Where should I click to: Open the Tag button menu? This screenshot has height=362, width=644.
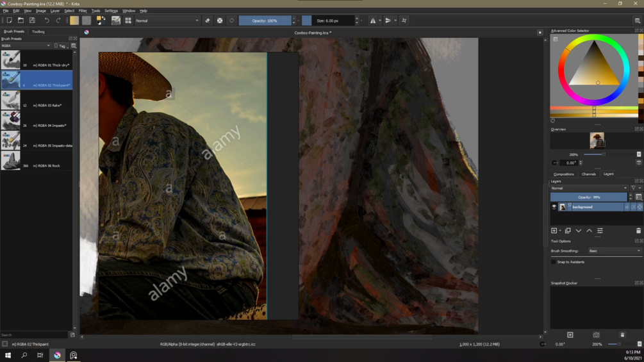tap(61, 45)
